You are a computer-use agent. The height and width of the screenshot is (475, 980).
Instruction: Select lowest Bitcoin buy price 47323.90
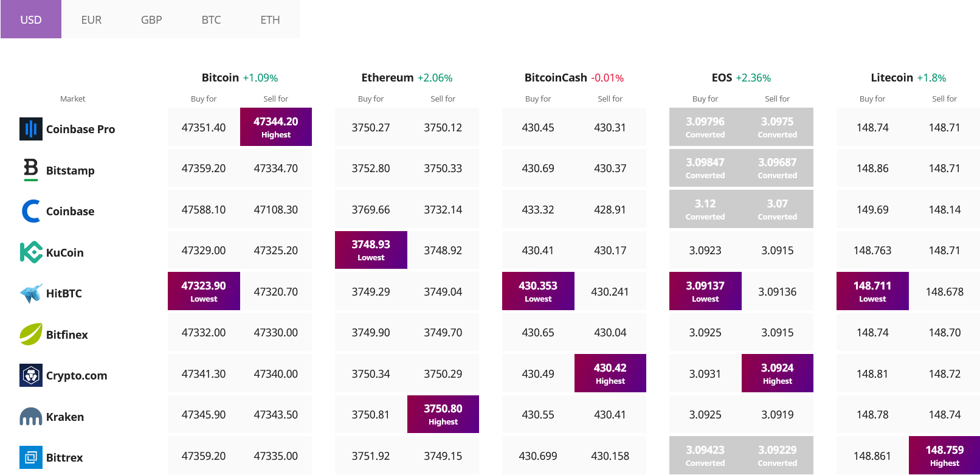(204, 291)
